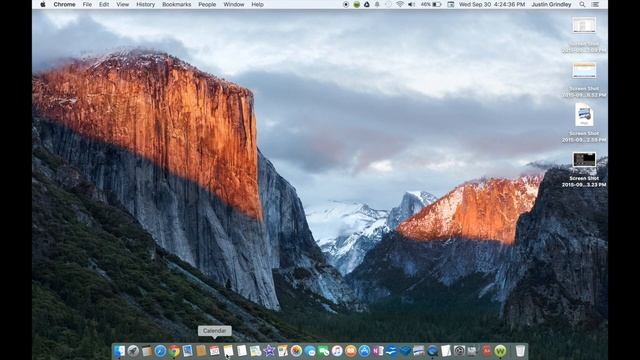Image resolution: width=640 pixels, height=360 pixels.
Task: Open the Apple menu
Action: [x=43, y=4]
